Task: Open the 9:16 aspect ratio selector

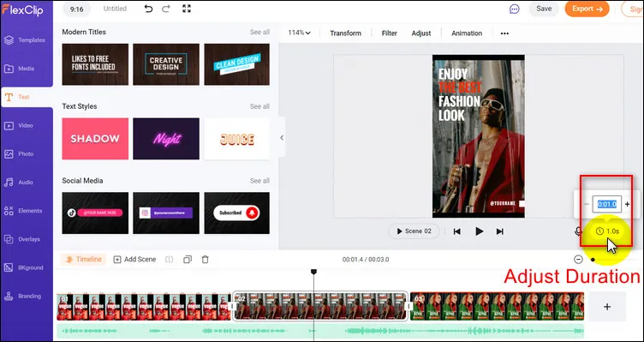Action: pyautogui.click(x=77, y=9)
